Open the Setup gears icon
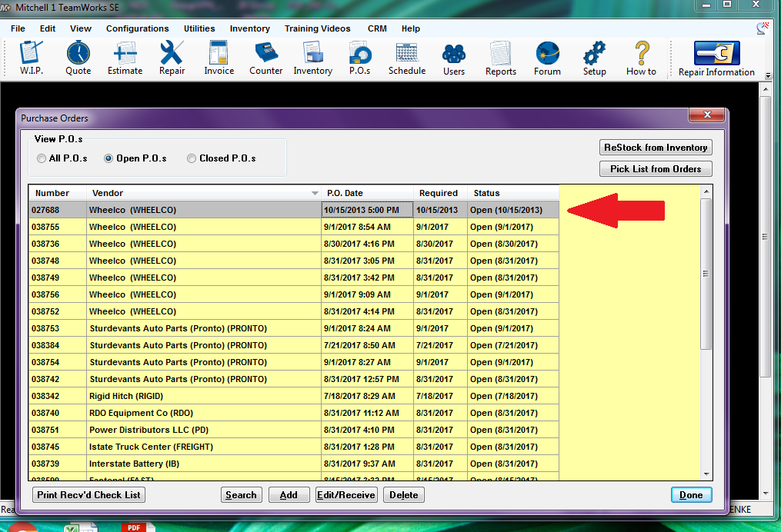The image size is (781, 532). (594, 58)
